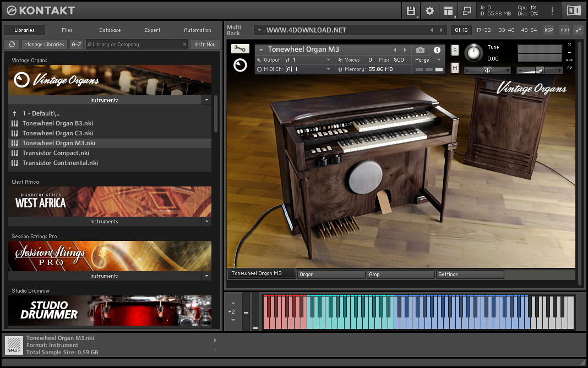Show instrument info via the i icon
The image size is (588, 368).
coord(437,50)
